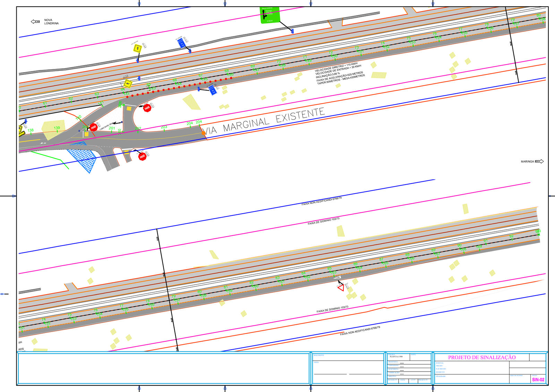Click the PROJETO DE SINALIZAÇÃO title
The height and width of the screenshot is (392, 555).
click(x=481, y=357)
